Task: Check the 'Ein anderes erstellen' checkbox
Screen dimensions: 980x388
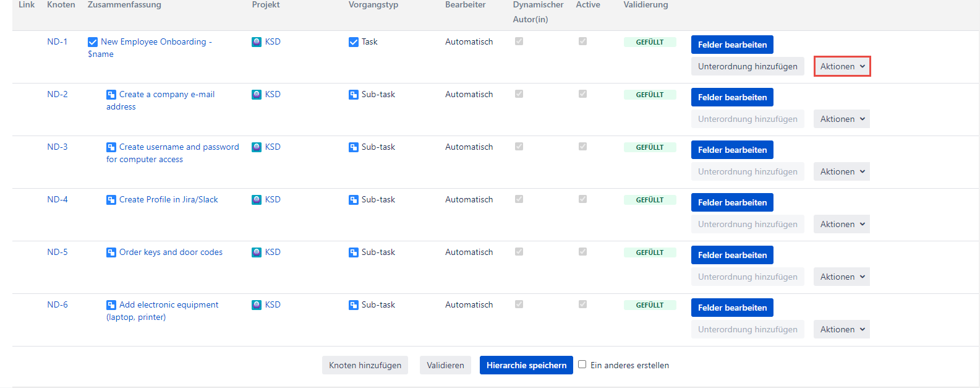Action: [x=582, y=364]
